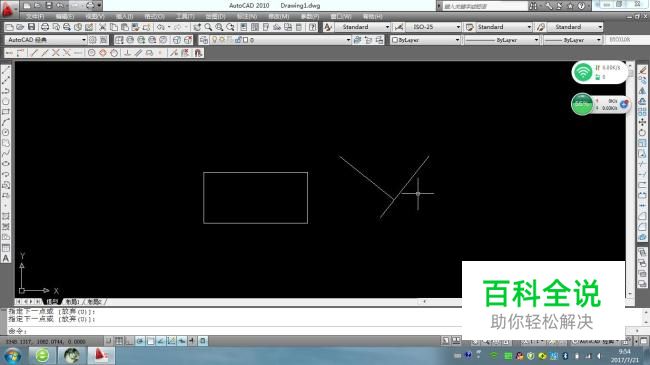The height and width of the screenshot is (365, 650).
Task: Toggle Object Snap Tracking in status bar
Action: tap(161, 341)
